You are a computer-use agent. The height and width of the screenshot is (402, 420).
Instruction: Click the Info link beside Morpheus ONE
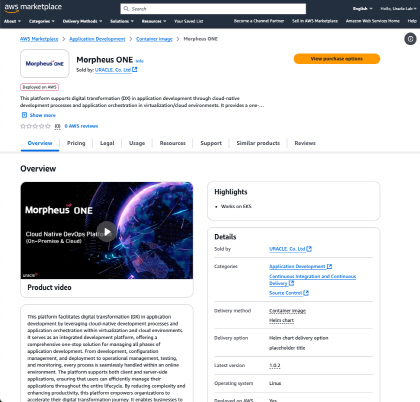click(140, 61)
